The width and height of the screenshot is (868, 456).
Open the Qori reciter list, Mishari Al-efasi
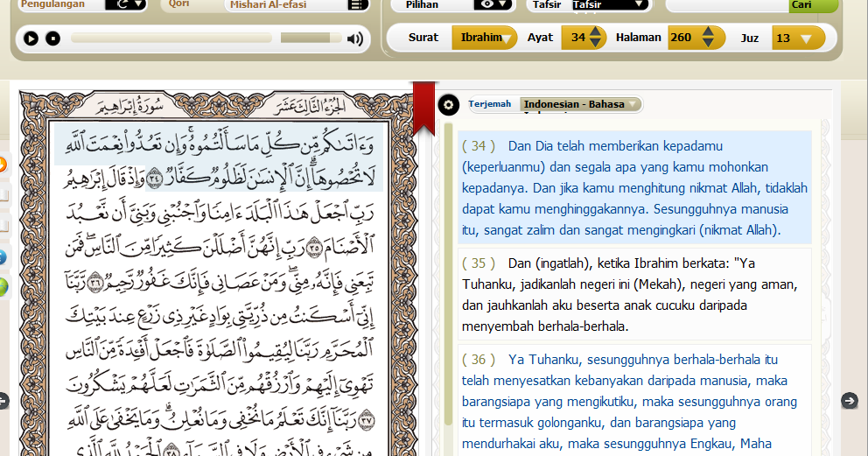pos(297,4)
